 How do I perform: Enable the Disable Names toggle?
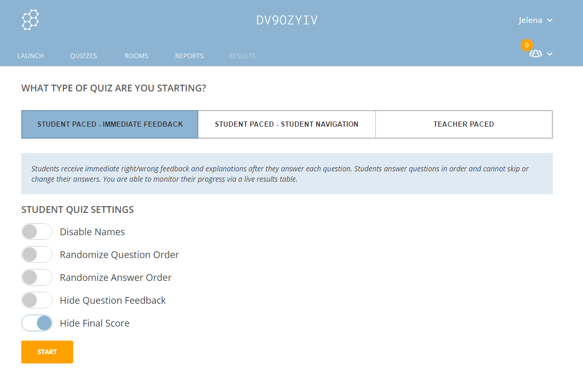click(x=37, y=232)
